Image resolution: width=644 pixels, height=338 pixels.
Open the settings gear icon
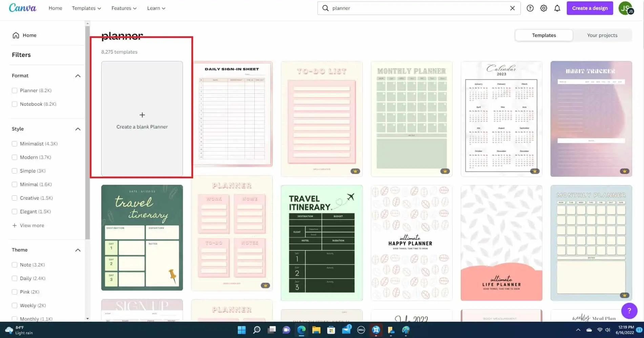click(543, 8)
